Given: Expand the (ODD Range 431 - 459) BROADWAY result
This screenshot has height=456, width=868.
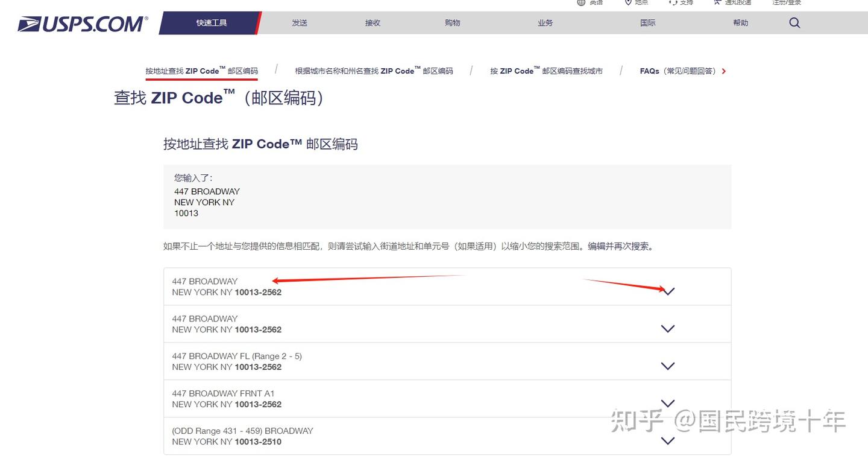Looking at the screenshot, I should click(x=667, y=441).
